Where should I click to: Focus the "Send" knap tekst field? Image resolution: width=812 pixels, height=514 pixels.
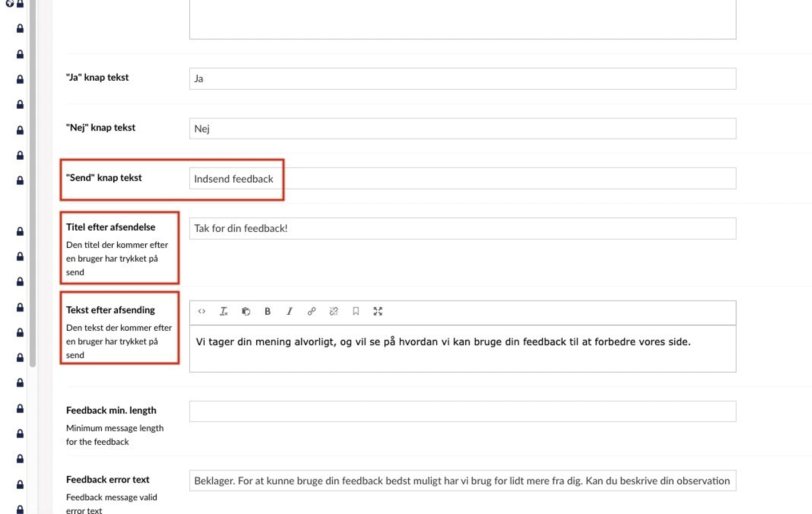(462, 179)
